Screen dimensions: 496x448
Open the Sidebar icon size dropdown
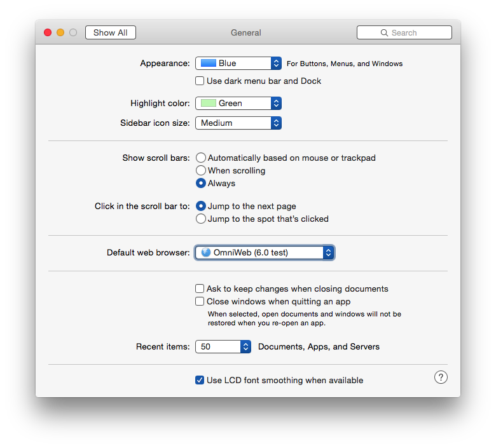click(238, 123)
